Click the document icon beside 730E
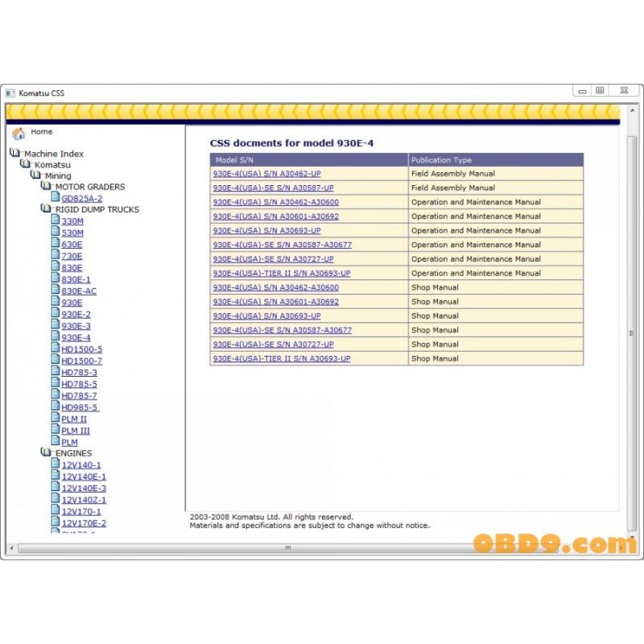The height and width of the screenshot is (644, 644). click(56, 254)
